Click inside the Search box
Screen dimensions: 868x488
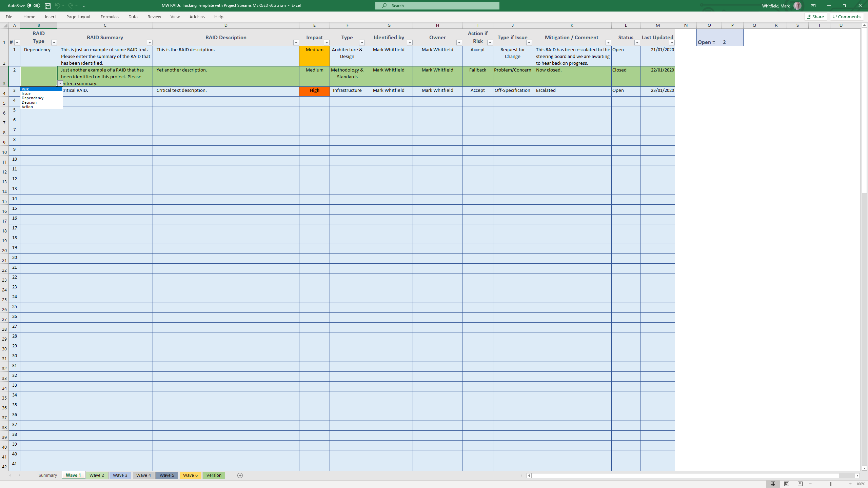pyautogui.click(x=437, y=5)
